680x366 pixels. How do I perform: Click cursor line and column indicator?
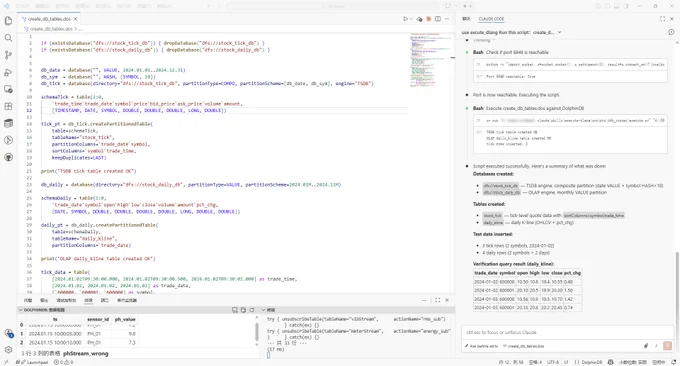click(x=510, y=362)
